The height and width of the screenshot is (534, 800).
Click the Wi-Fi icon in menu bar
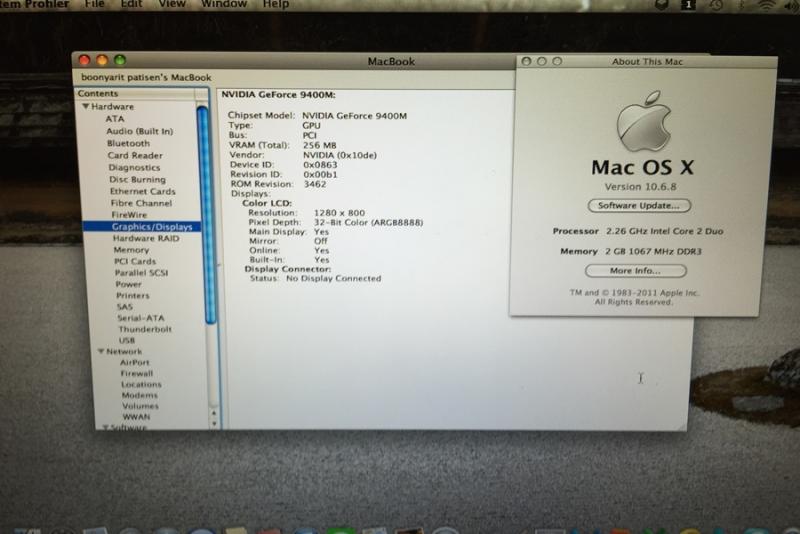(x=766, y=5)
